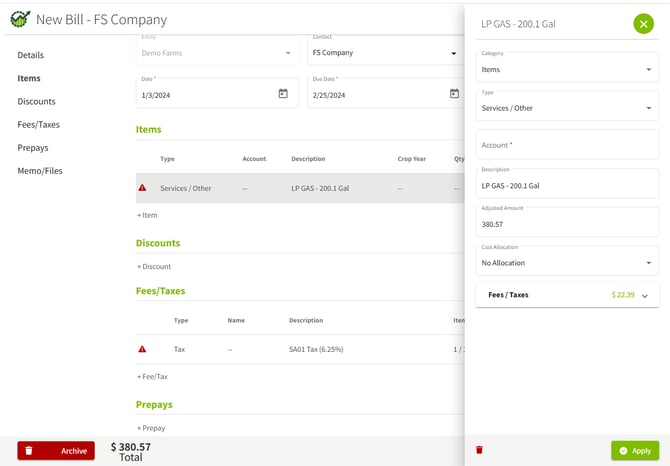The image size is (670, 466).
Task: Click the red trash icon in side panel
Action: (x=479, y=450)
